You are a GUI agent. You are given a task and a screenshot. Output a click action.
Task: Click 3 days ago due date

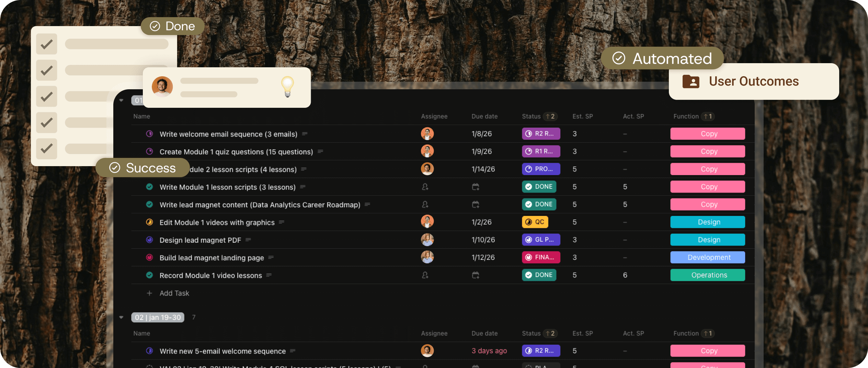(489, 351)
